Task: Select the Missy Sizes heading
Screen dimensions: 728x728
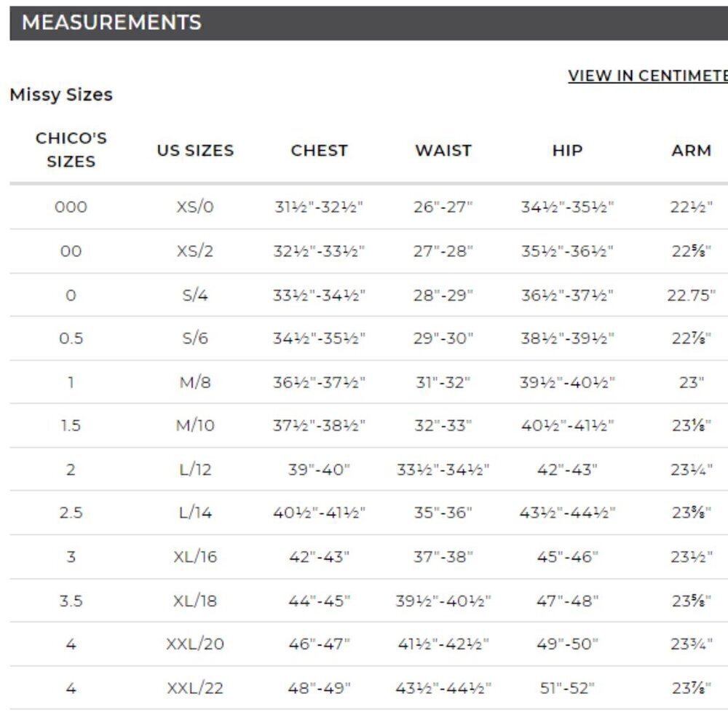Action: 61,95
